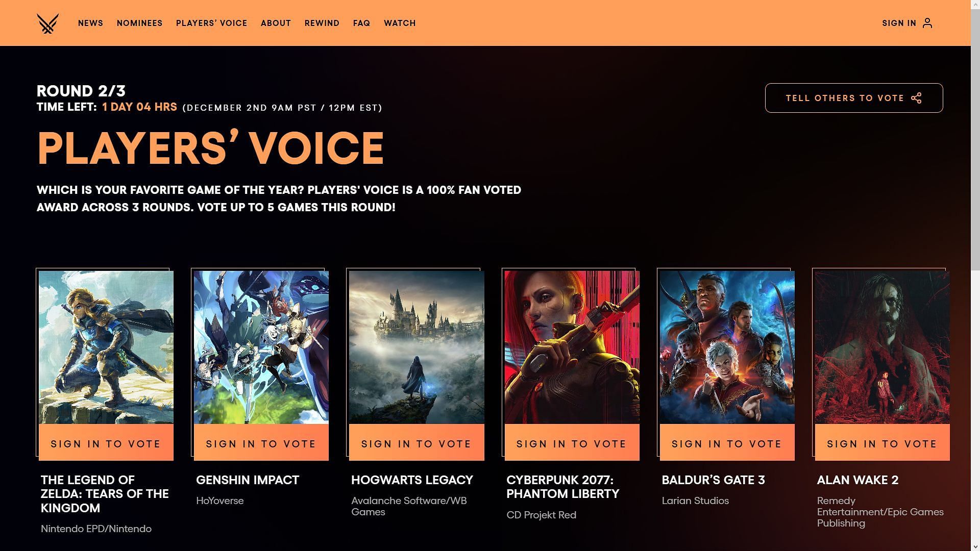Click the Round 2/3 progress indicator
The image size is (980, 551).
[81, 90]
